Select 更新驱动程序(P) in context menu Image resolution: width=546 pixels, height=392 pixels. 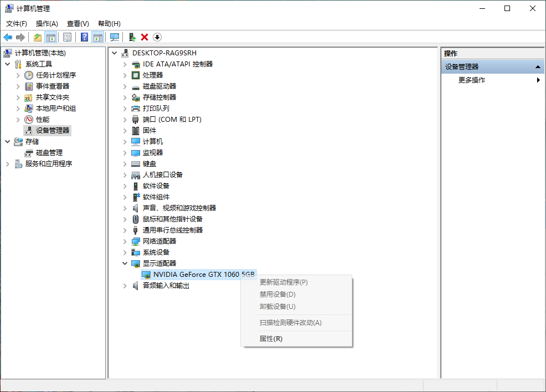pos(284,282)
